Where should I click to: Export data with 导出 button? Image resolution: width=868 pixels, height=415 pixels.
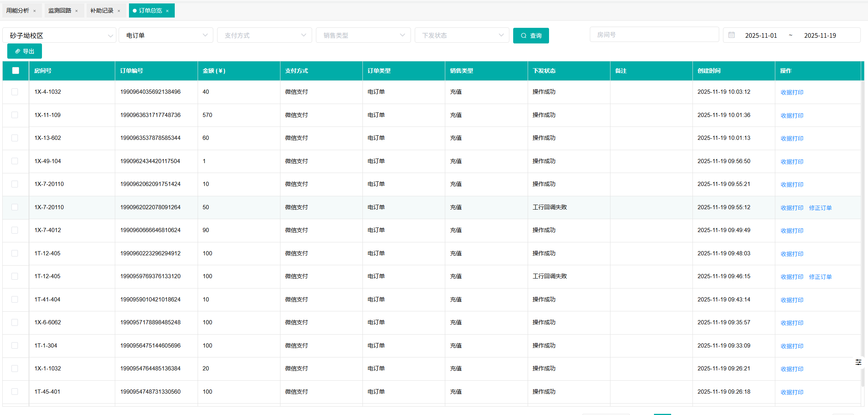(24, 51)
